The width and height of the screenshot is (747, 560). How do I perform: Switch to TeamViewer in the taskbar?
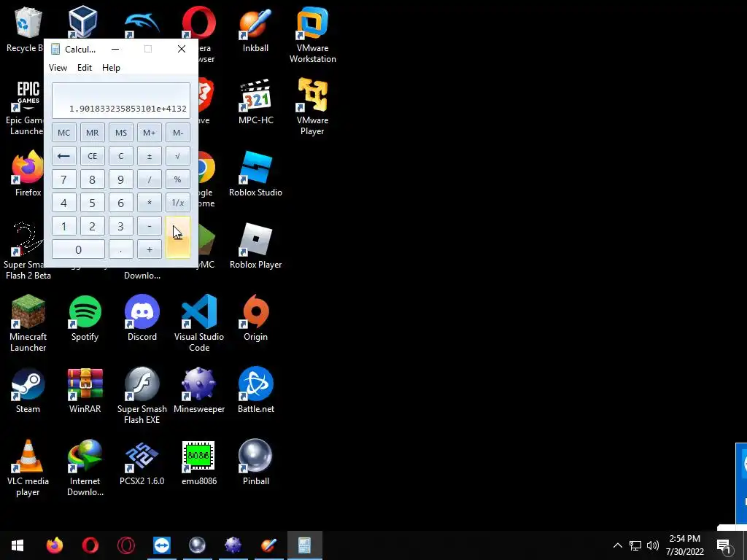tap(162, 545)
